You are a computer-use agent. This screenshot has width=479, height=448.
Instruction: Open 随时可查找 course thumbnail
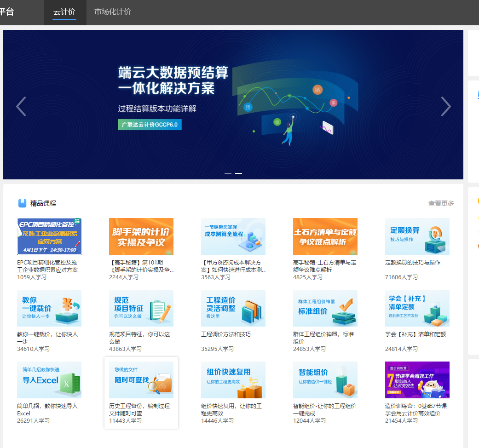[x=141, y=380]
